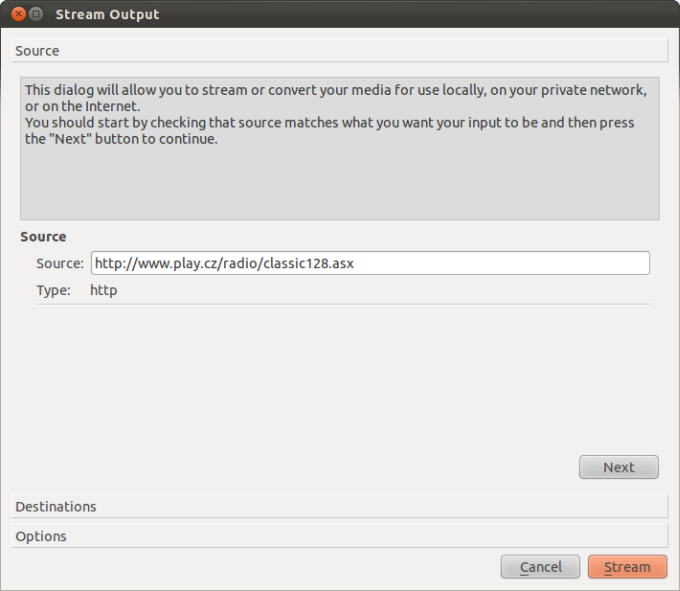Click the "Source:" field label
This screenshot has height=591, width=680.
tap(60, 263)
